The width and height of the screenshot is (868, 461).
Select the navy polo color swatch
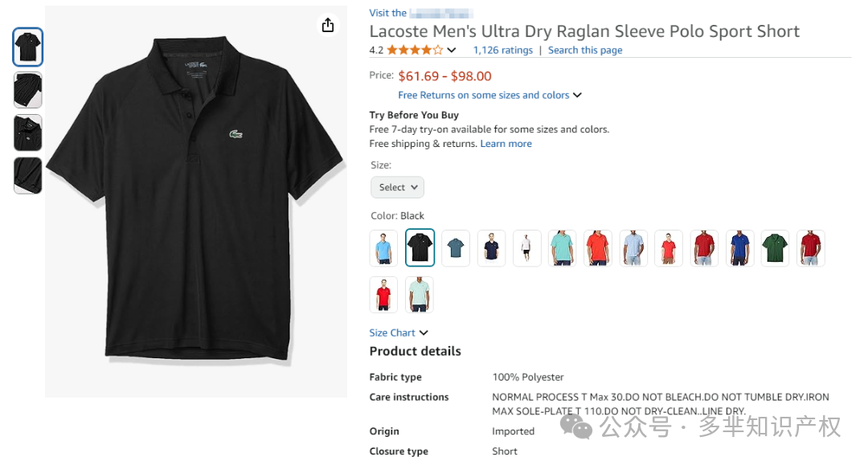tap(491, 247)
